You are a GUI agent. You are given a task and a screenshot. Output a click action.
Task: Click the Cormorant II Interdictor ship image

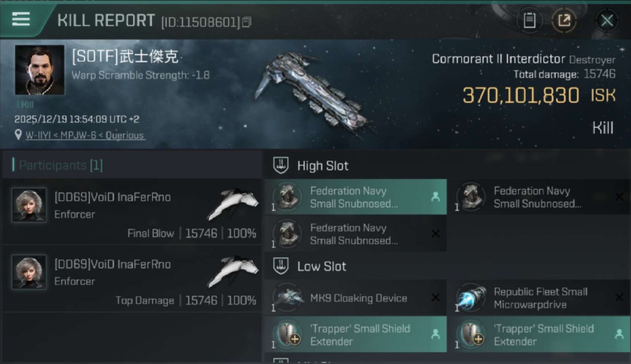311,91
